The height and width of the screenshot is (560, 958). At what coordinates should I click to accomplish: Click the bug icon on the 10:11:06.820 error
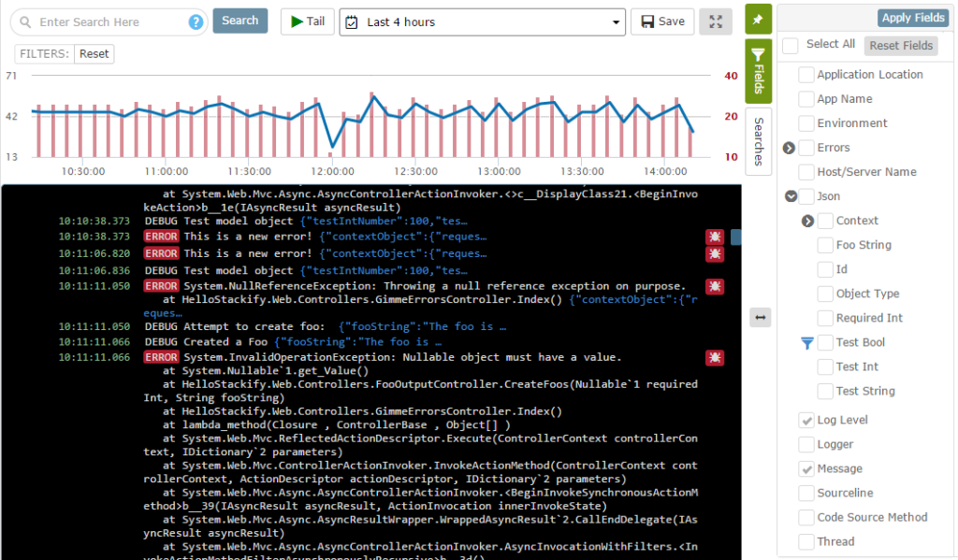[714, 254]
